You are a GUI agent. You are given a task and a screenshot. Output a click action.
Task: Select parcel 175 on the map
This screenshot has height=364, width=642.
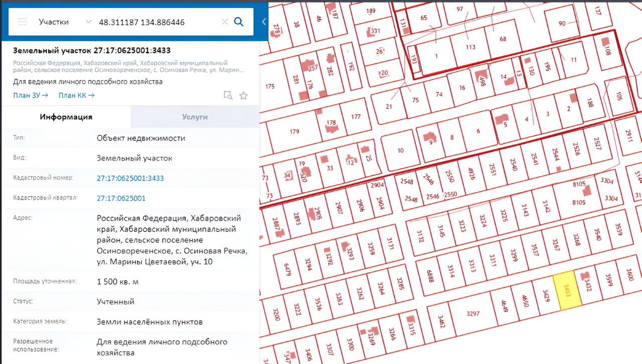point(270,86)
